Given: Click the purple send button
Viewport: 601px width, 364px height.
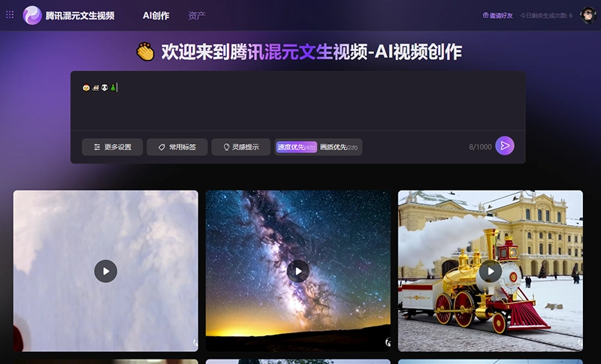Looking at the screenshot, I should [x=505, y=146].
